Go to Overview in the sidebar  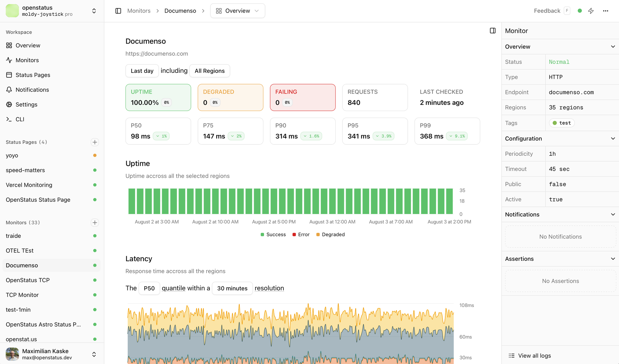pyautogui.click(x=52, y=45)
